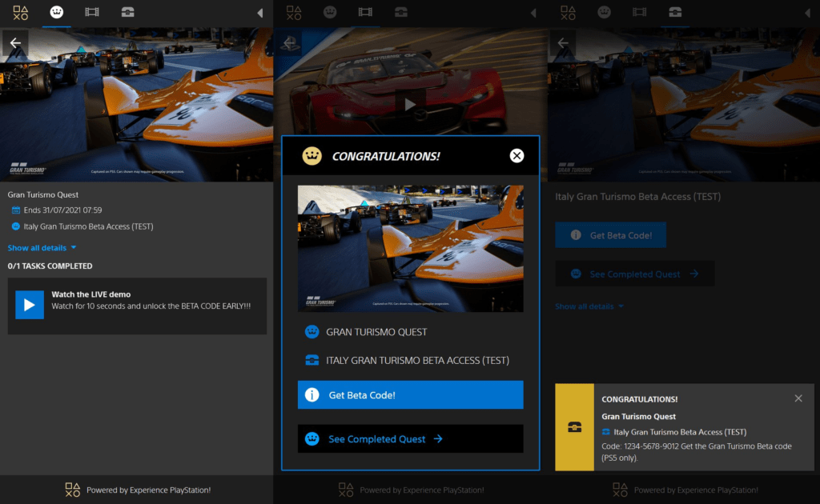The height and width of the screenshot is (504, 820).
Task: Click the PlayStation shapes logo icon
Action: click(x=20, y=12)
